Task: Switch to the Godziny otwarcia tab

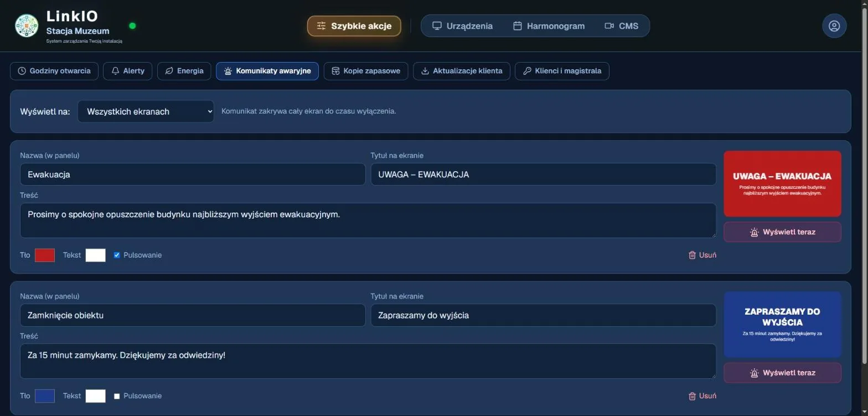Action: point(54,71)
